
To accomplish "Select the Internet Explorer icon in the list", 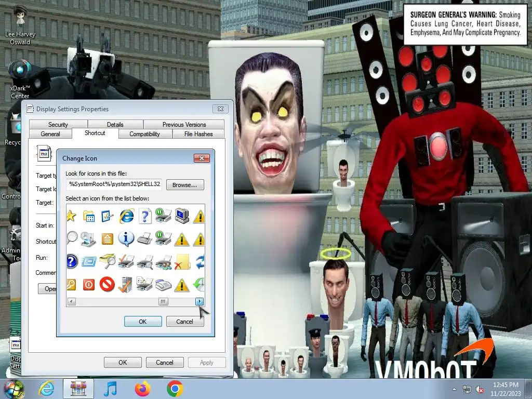I will pos(126,216).
